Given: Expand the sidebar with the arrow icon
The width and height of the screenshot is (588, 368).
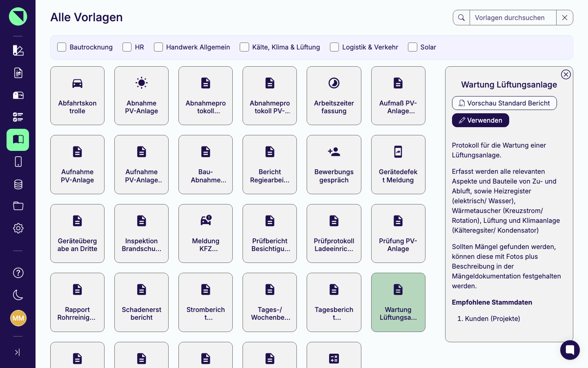Looking at the screenshot, I should 18,352.
